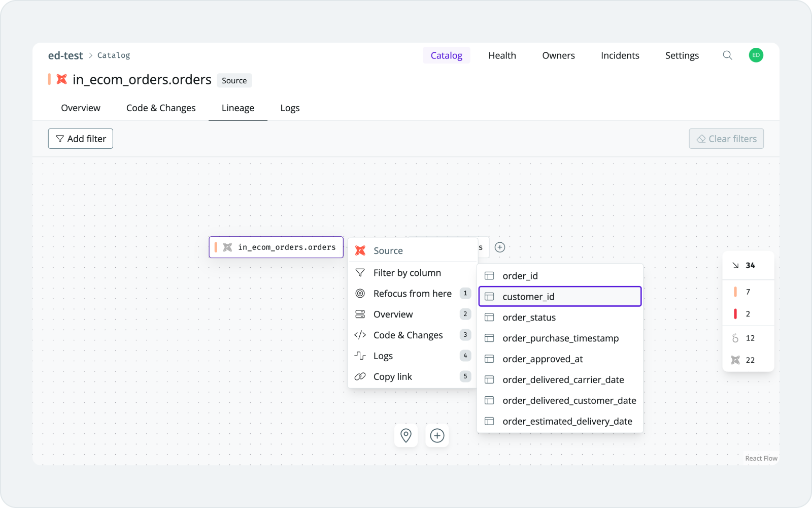Screen dimensions: 812x508
Task: Click the plus expand icon beside the node
Action: [500, 247]
